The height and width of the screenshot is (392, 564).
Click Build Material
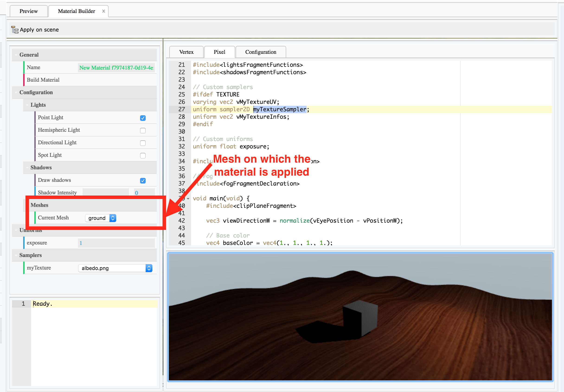pos(43,80)
